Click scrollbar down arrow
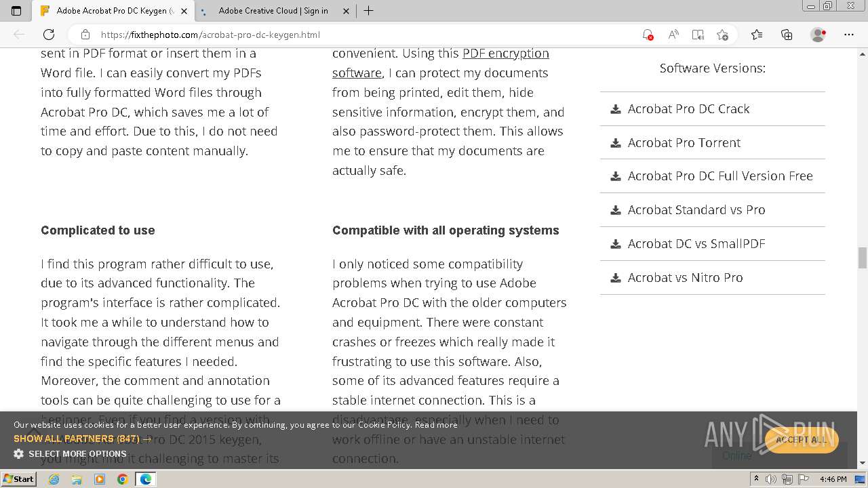 [863, 464]
